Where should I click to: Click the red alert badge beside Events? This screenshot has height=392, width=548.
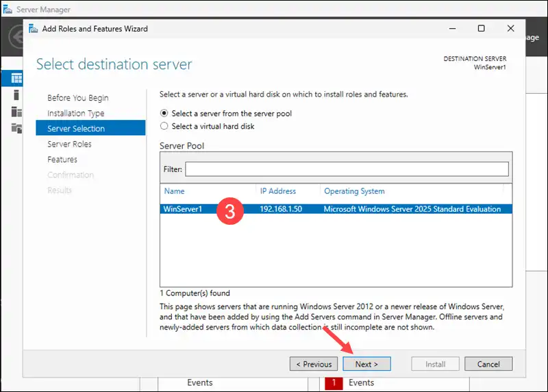pos(334,382)
